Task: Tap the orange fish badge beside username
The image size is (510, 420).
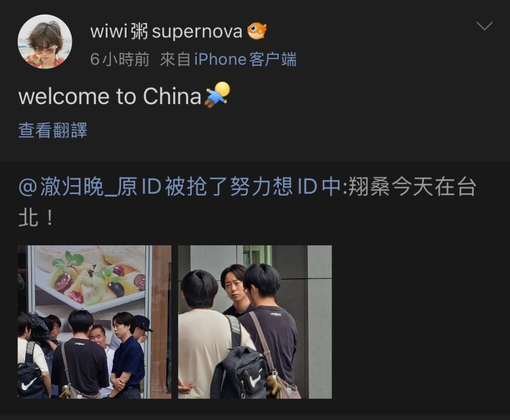Action: coord(257,31)
